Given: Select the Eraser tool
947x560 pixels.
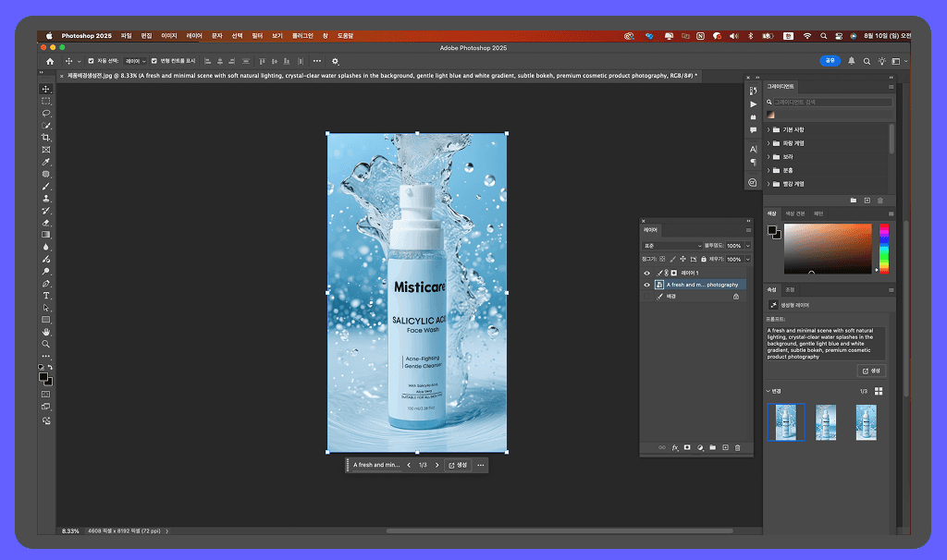Looking at the screenshot, I should click(x=46, y=223).
